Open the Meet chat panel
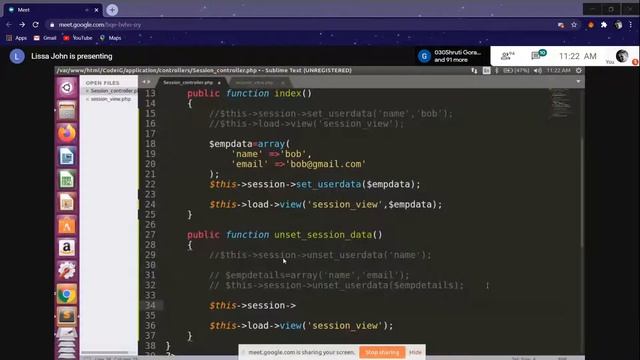640x360 pixels. pyautogui.click(x=538, y=55)
